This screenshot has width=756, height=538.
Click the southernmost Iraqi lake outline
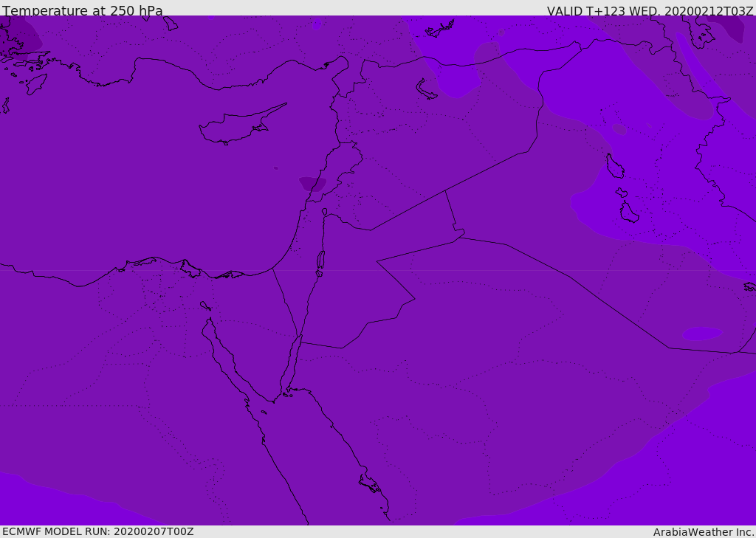628,213
